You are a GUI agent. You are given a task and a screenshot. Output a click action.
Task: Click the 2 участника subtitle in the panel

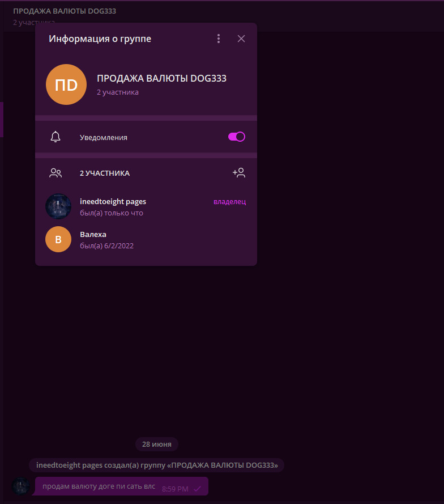pyautogui.click(x=118, y=92)
